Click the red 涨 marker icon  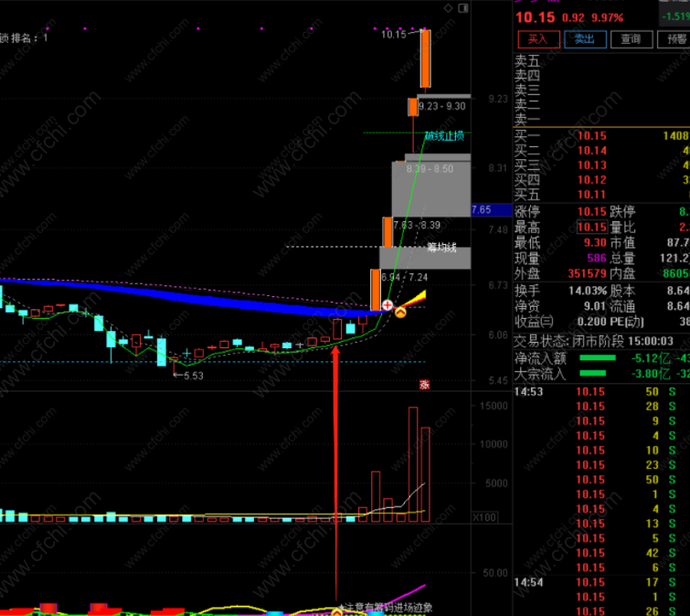(424, 385)
